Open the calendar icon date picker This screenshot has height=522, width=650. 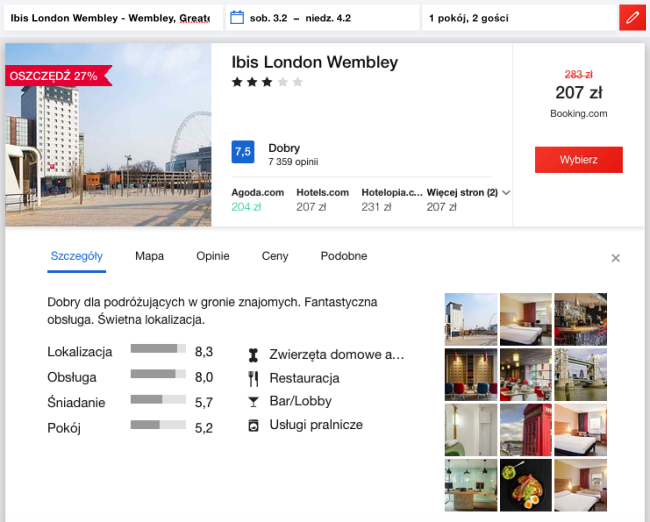click(x=237, y=18)
